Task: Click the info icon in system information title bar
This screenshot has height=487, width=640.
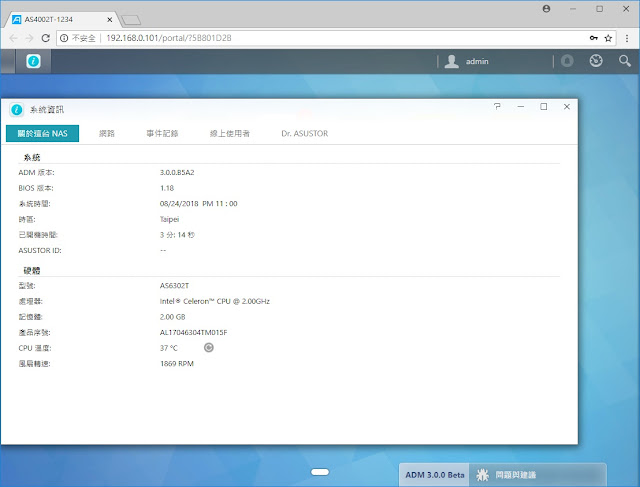Action: tap(17, 109)
